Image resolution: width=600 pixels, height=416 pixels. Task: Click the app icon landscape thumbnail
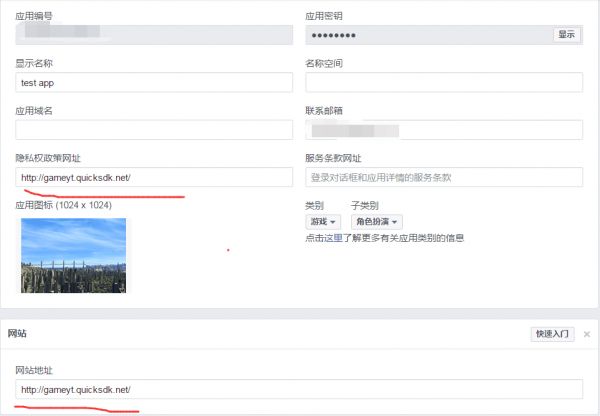click(x=73, y=255)
